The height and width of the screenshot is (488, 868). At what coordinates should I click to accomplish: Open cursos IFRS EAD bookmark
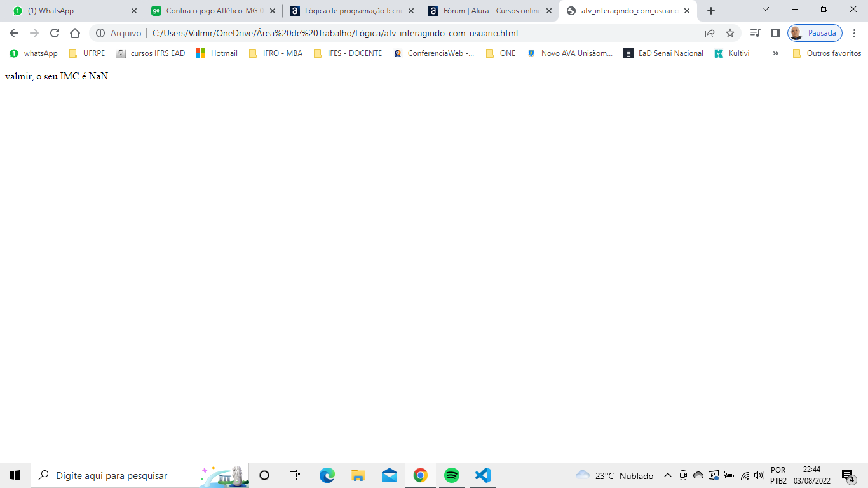click(151, 53)
